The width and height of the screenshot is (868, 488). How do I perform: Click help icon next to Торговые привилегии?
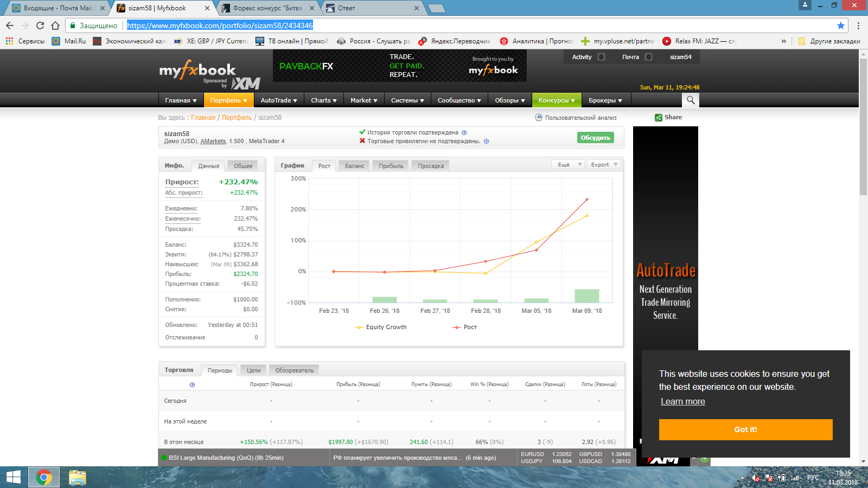(x=486, y=142)
